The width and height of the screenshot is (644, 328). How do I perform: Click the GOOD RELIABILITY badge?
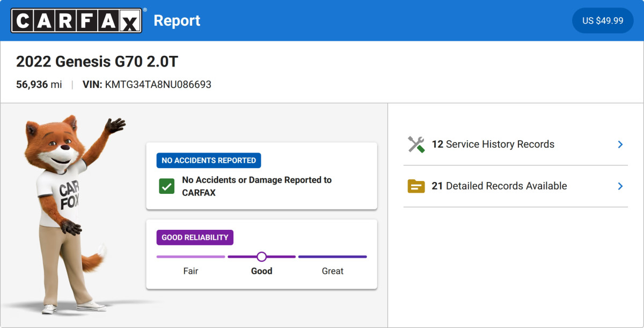click(x=195, y=237)
